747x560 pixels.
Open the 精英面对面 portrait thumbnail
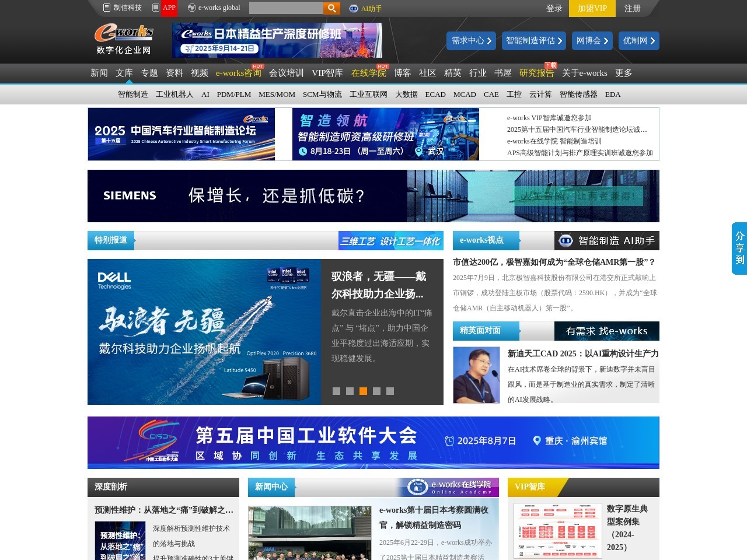[477, 375]
